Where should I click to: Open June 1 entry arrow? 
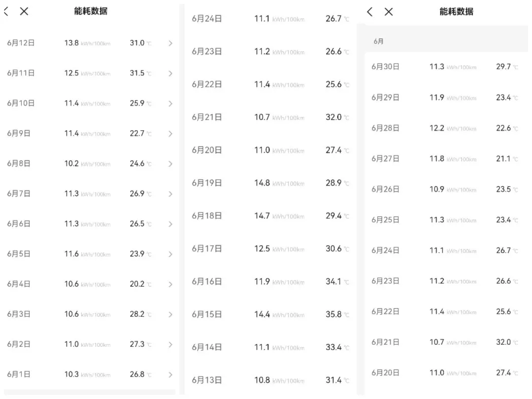tap(170, 374)
